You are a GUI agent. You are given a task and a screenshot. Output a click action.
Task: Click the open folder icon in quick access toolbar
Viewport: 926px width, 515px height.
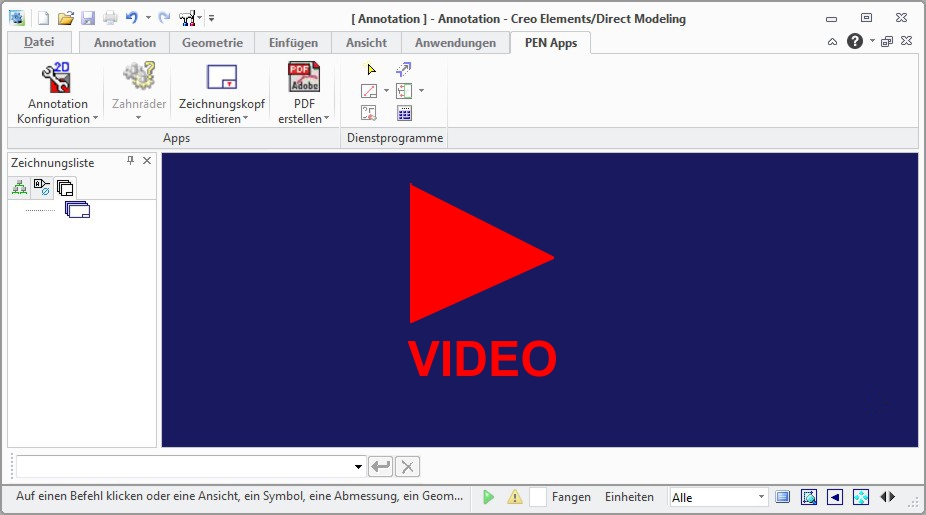click(x=66, y=18)
